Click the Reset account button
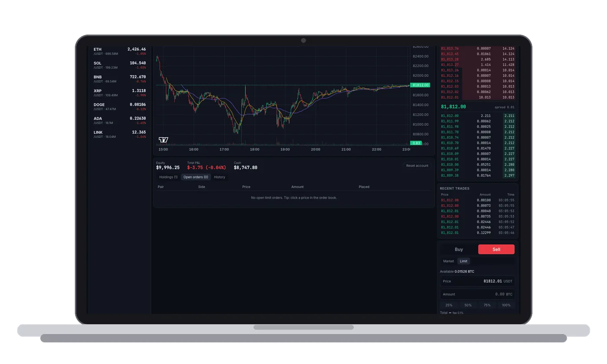The image size is (607, 364). click(417, 166)
